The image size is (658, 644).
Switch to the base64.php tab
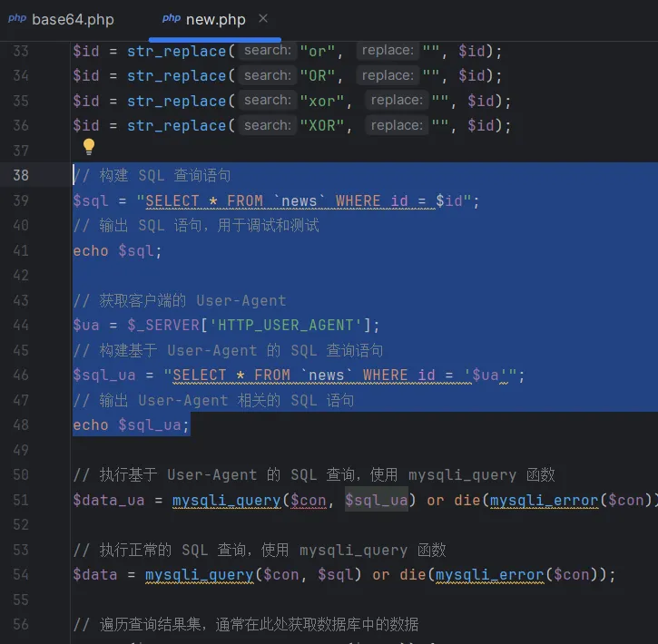tap(73, 19)
